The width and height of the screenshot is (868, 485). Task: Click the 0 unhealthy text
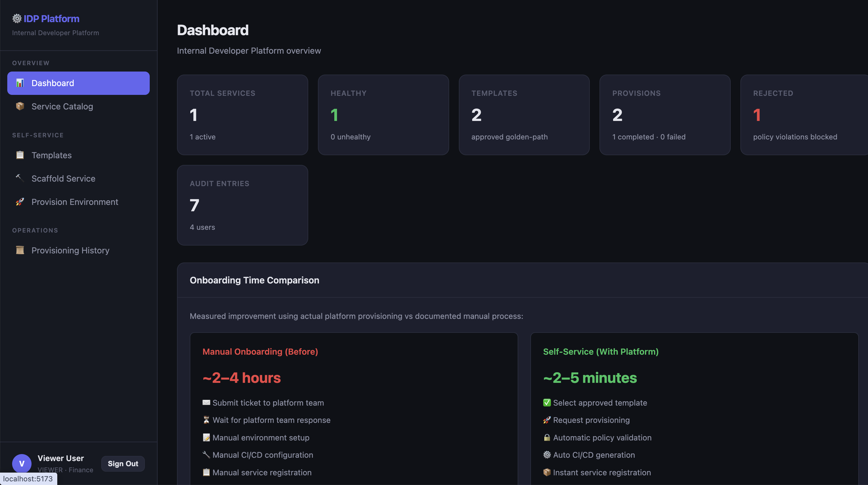350,137
